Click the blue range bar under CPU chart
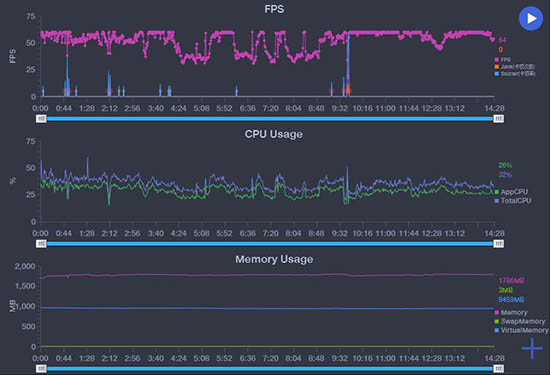 click(270, 244)
